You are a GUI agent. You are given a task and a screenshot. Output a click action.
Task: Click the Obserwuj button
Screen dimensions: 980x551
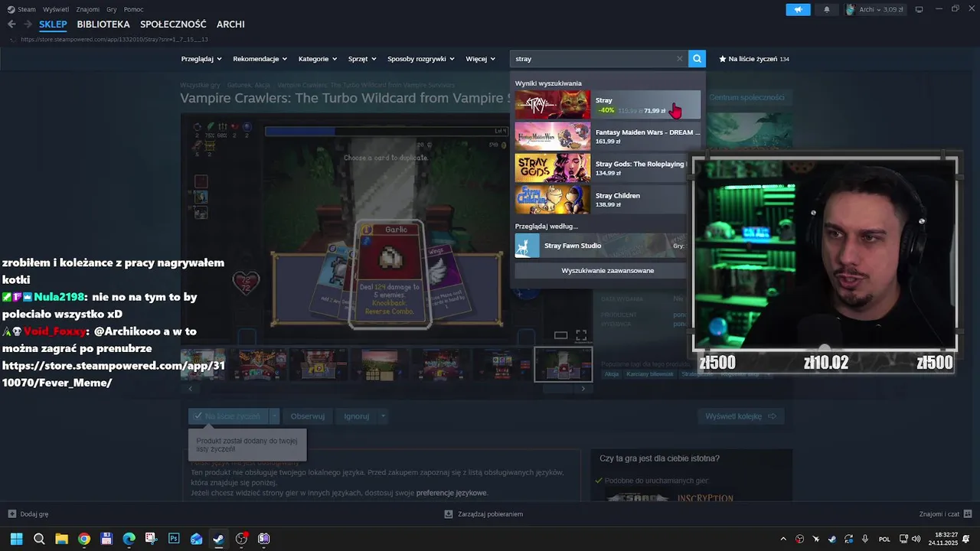click(308, 416)
